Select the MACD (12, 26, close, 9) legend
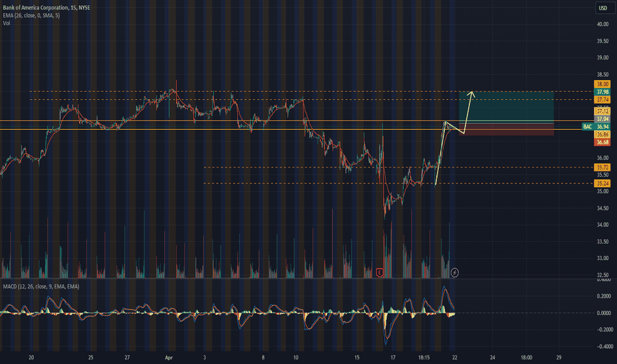617x364 pixels. (41, 287)
